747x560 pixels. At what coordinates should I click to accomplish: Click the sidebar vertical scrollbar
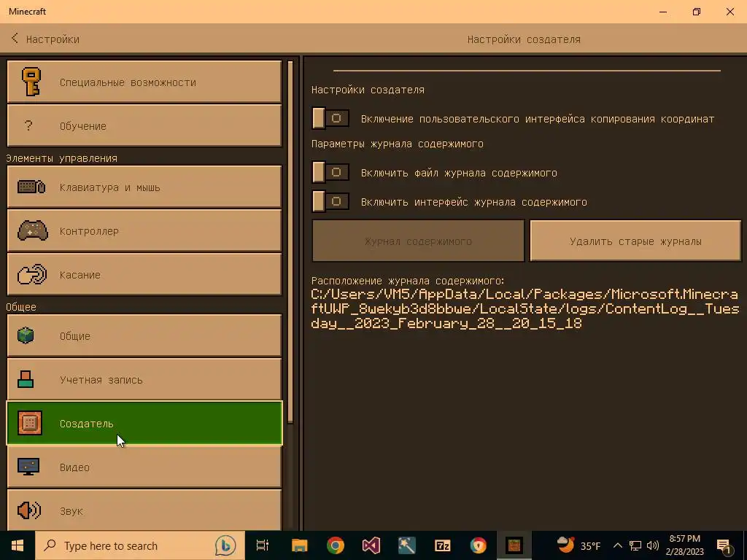tap(290, 241)
